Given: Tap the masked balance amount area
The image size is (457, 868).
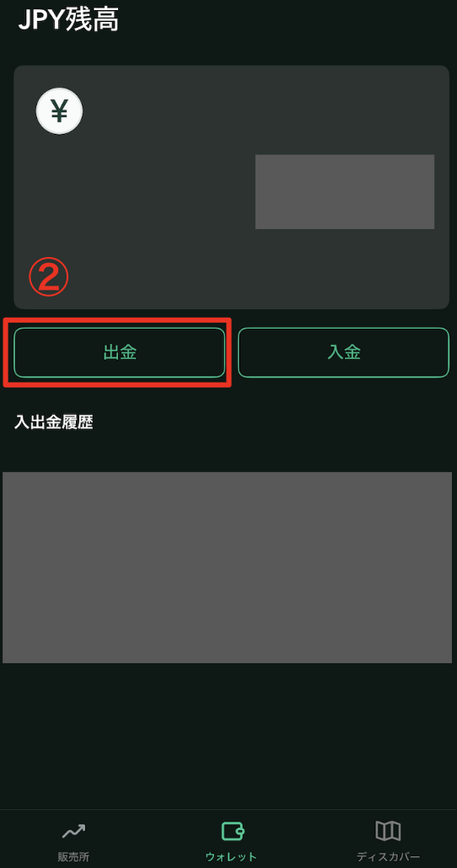Looking at the screenshot, I should [x=345, y=191].
